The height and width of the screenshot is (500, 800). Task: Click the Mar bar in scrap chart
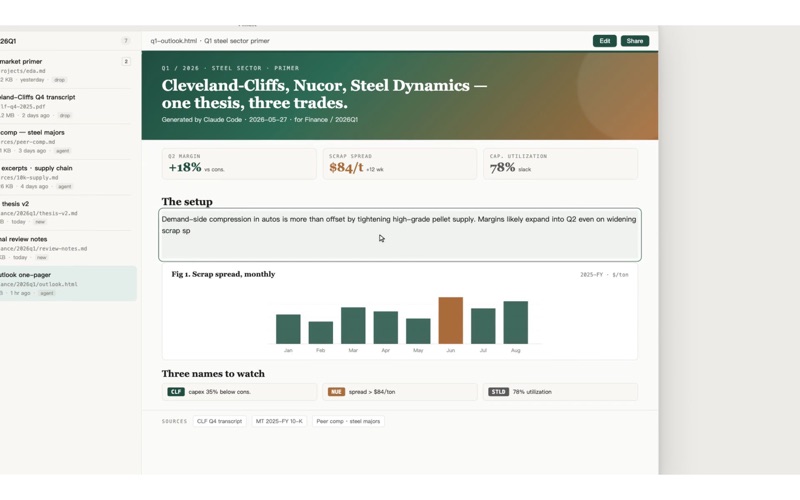click(353, 326)
